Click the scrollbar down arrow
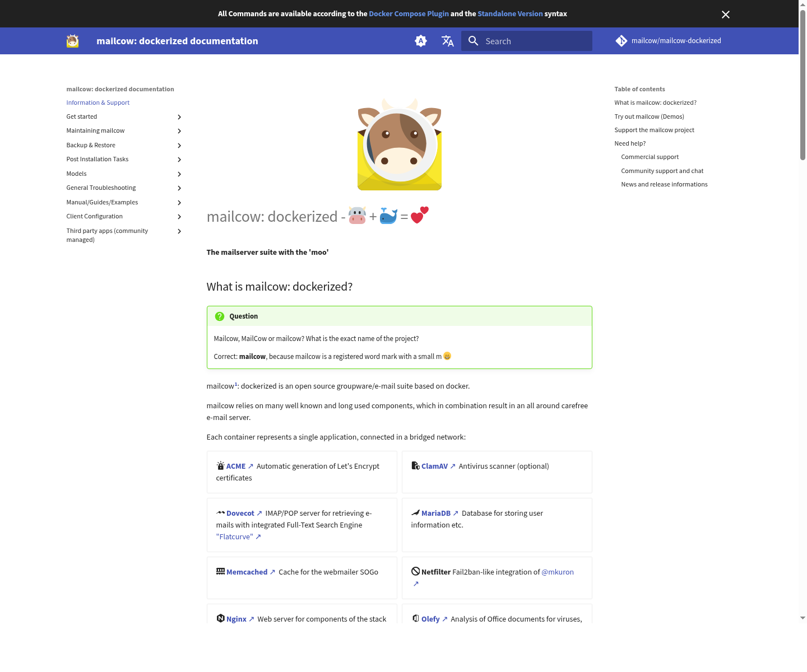Screen dimensions: 807x672 pyautogui.click(x=803, y=618)
